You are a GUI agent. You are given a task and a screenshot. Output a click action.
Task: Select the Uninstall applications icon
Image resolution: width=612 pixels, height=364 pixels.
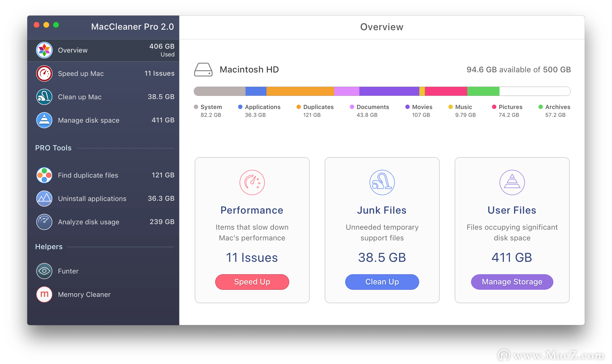(x=45, y=198)
